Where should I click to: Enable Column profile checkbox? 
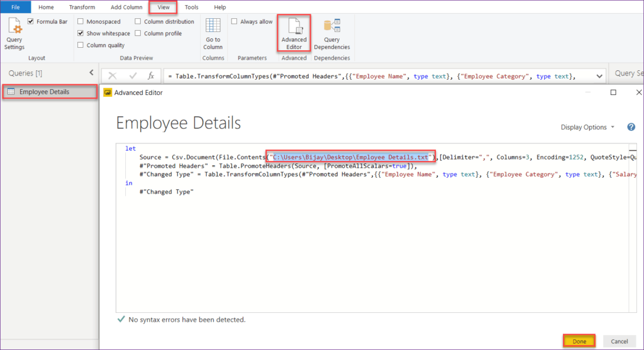coord(138,33)
